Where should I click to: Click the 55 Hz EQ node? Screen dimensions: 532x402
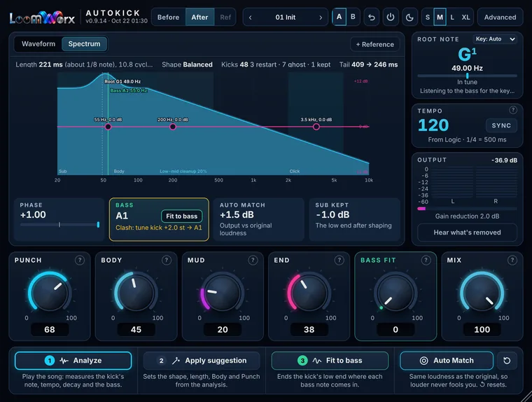108,127
